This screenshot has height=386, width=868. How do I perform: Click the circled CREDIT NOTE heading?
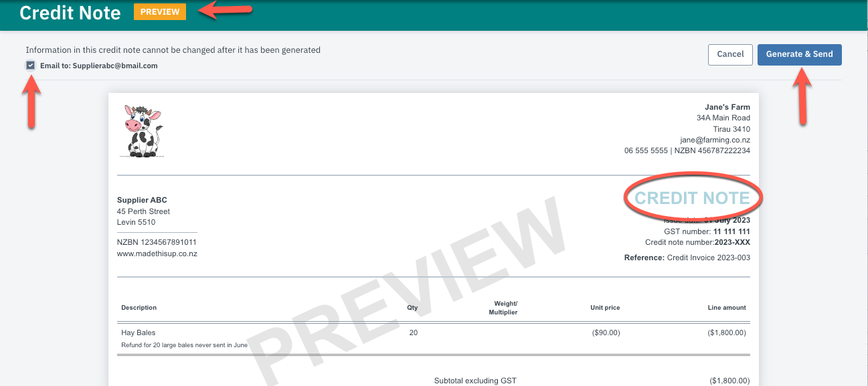(x=692, y=199)
